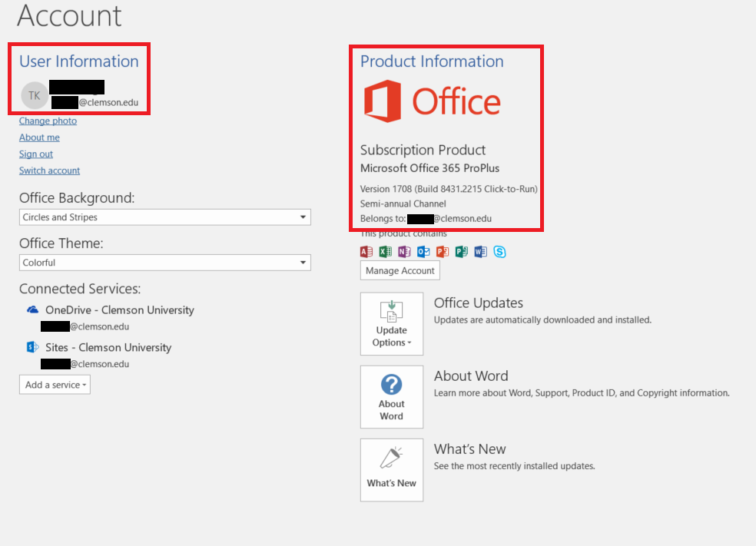
Task: Click the What's New heading text
Action: [x=470, y=449]
